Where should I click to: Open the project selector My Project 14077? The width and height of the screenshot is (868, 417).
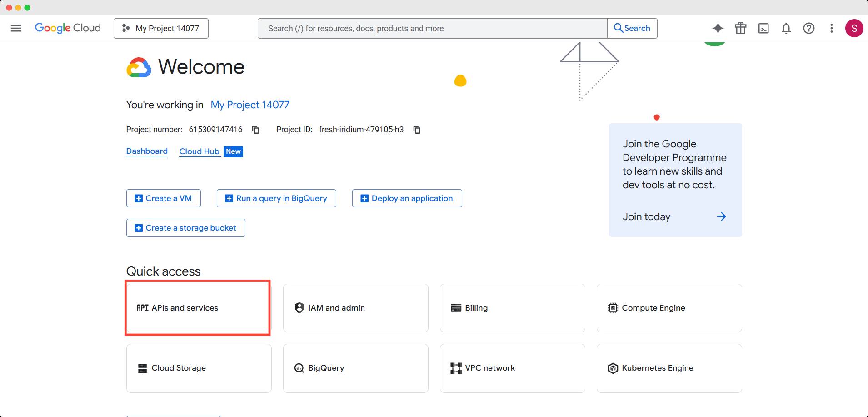coord(161,28)
